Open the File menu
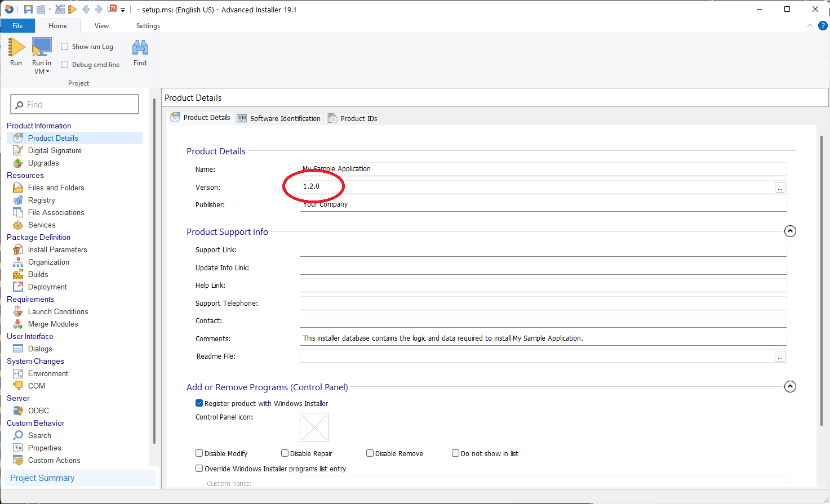 17,26
